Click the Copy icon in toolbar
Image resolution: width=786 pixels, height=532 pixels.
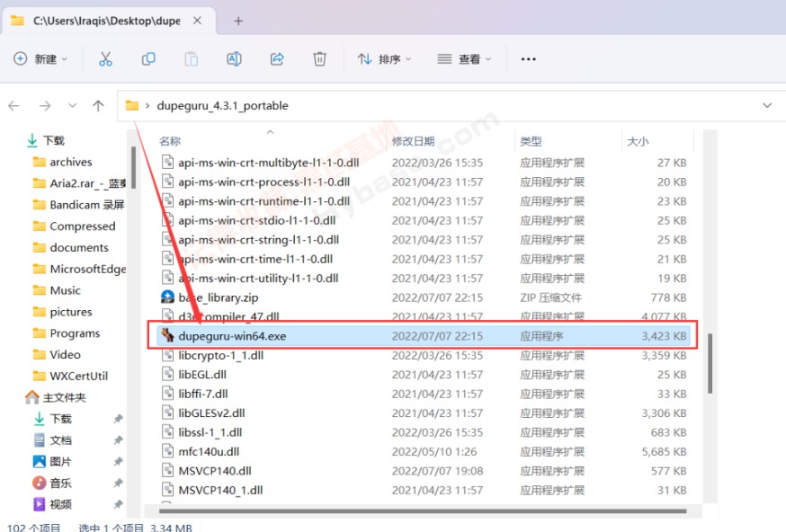[148, 59]
